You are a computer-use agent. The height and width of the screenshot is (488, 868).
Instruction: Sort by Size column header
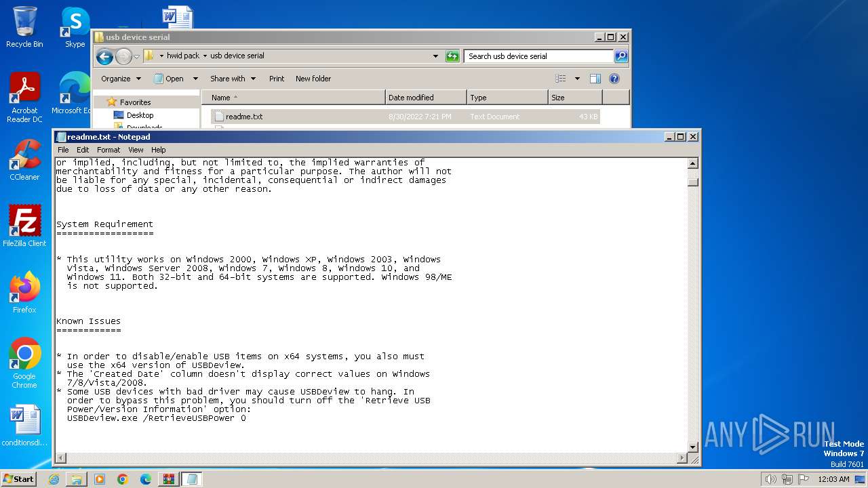pos(575,98)
